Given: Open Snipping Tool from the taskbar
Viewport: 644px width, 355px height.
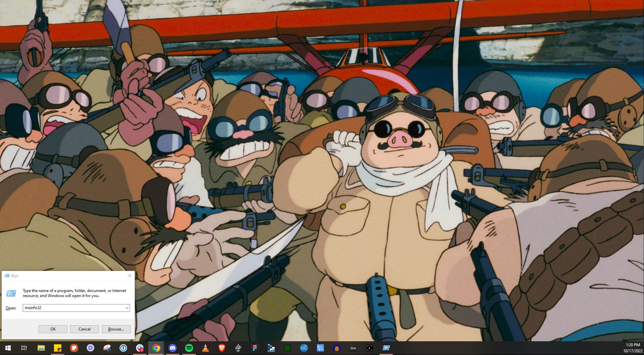Looking at the screenshot, I should [x=107, y=348].
